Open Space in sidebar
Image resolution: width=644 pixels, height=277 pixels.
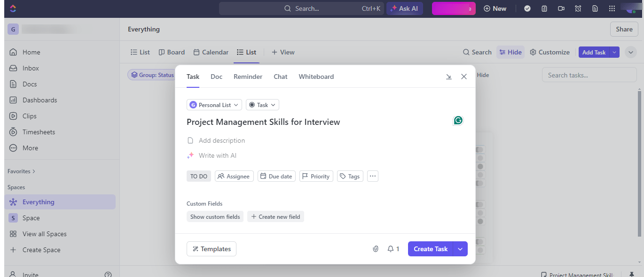(x=31, y=218)
